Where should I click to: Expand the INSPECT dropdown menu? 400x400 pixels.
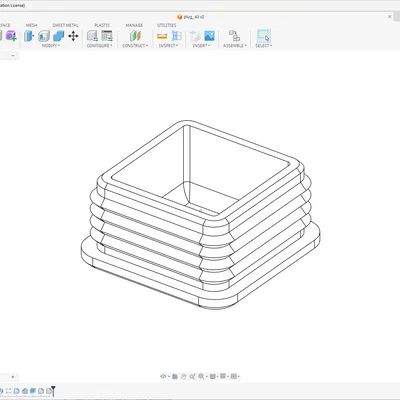coord(168,46)
